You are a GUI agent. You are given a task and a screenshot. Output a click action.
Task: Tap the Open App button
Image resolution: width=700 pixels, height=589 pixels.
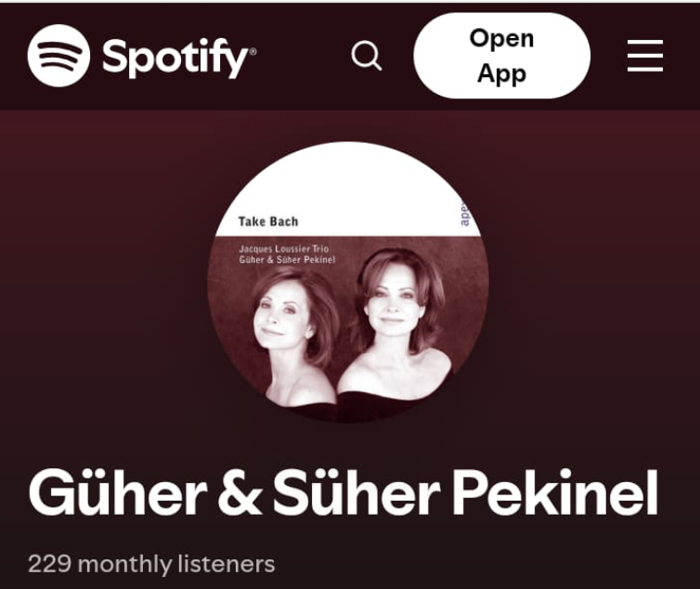pyautogui.click(x=501, y=56)
